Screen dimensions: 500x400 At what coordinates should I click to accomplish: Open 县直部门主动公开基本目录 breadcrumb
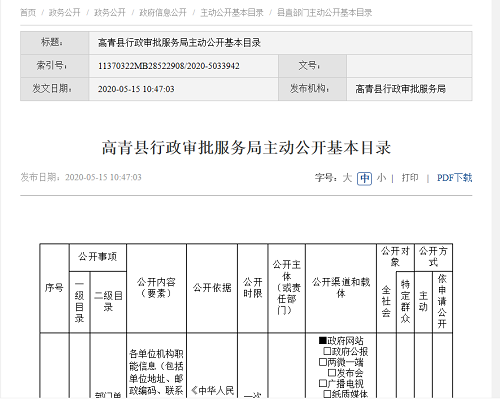click(324, 13)
